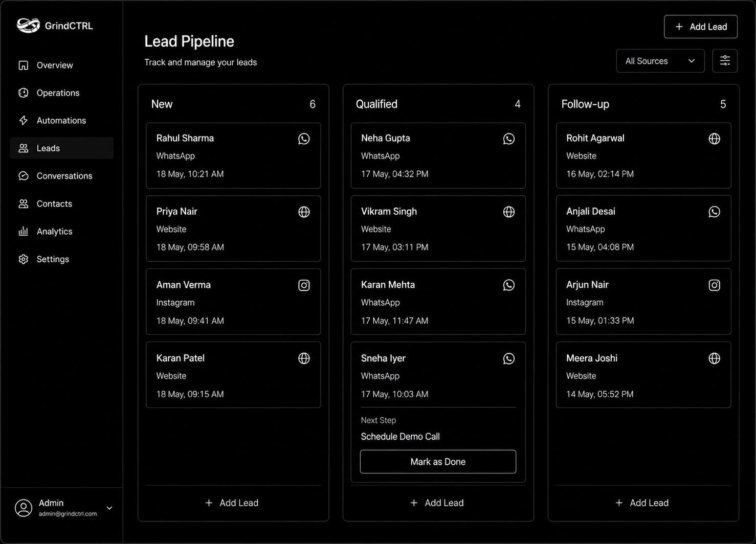Open the filter sliders icon button
This screenshot has height=544, width=756.
[725, 61]
